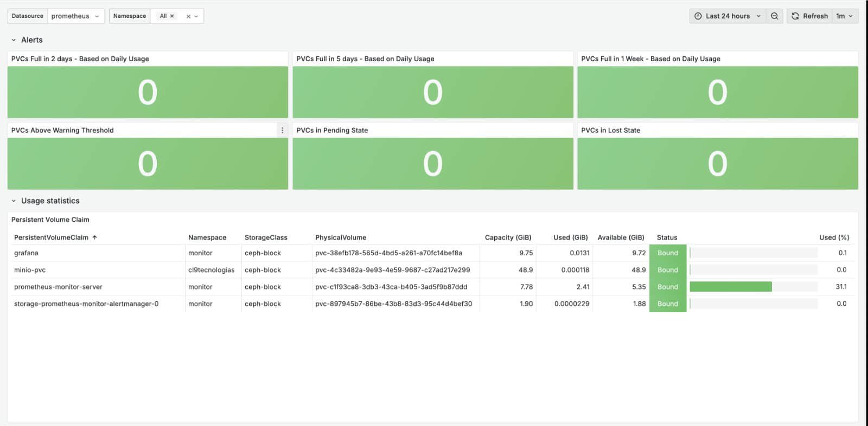Open the PVCs Above Warning Threshold panel menu
The height and width of the screenshot is (426, 868).
(x=282, y=130)
